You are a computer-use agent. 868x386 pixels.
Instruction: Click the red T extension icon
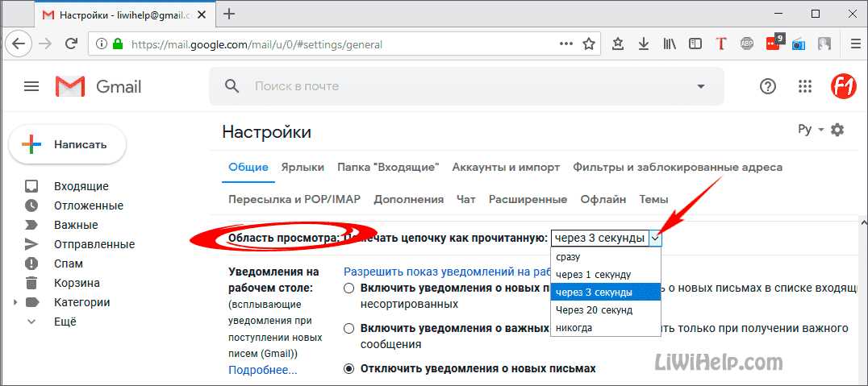720,44
